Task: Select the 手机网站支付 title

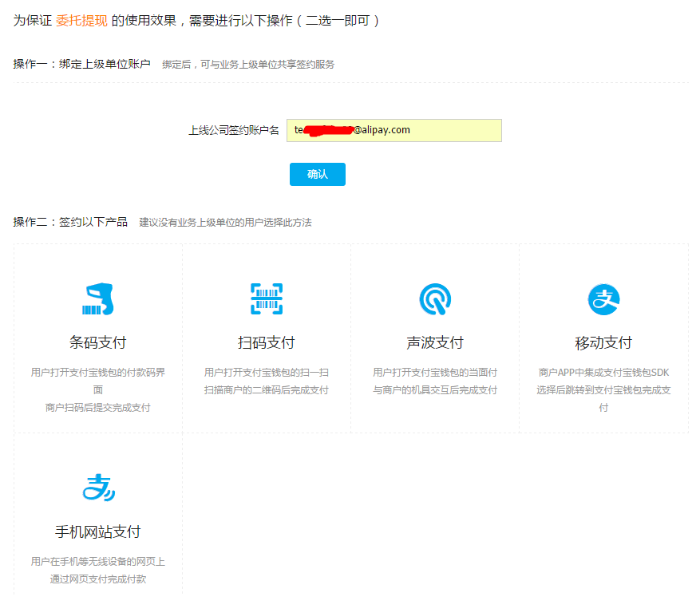Action: pos(98,532)
